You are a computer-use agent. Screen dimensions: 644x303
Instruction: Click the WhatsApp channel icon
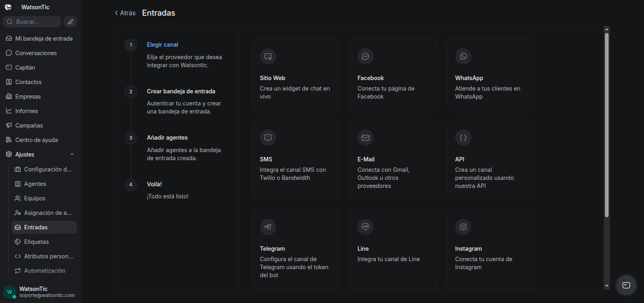pos(463,56)
